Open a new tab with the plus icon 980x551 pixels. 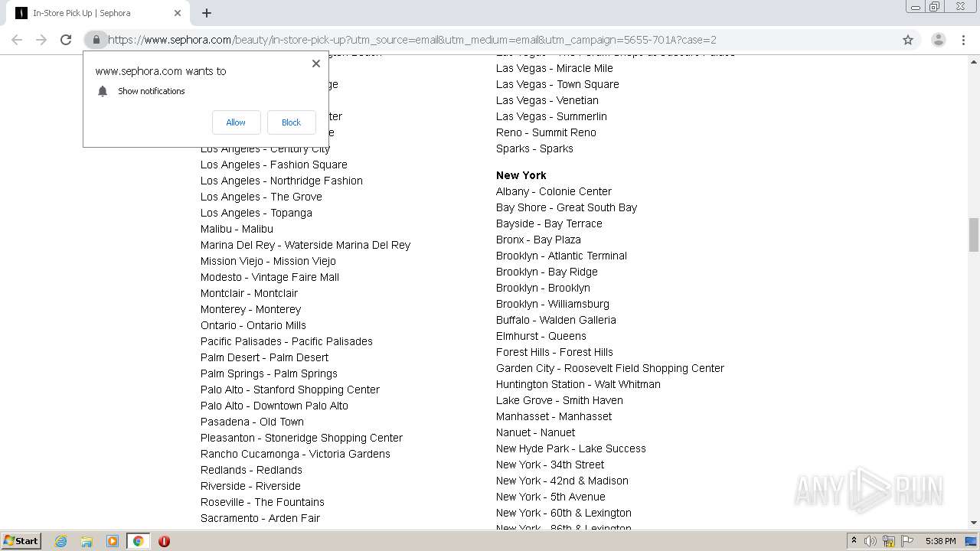[x=207, y=13]
